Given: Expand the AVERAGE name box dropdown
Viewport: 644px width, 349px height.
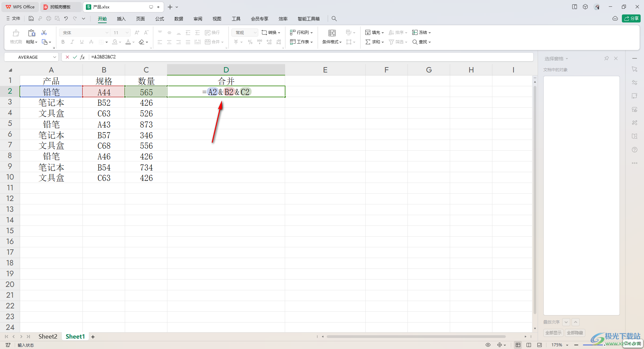Looking at the screenshot, I should (x=54, y=57).
